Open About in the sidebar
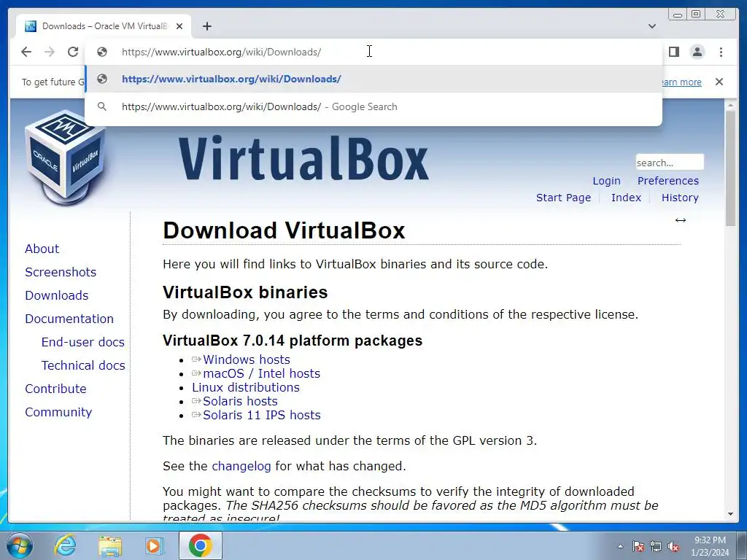747x560 pixels. [x=42, y=249]
